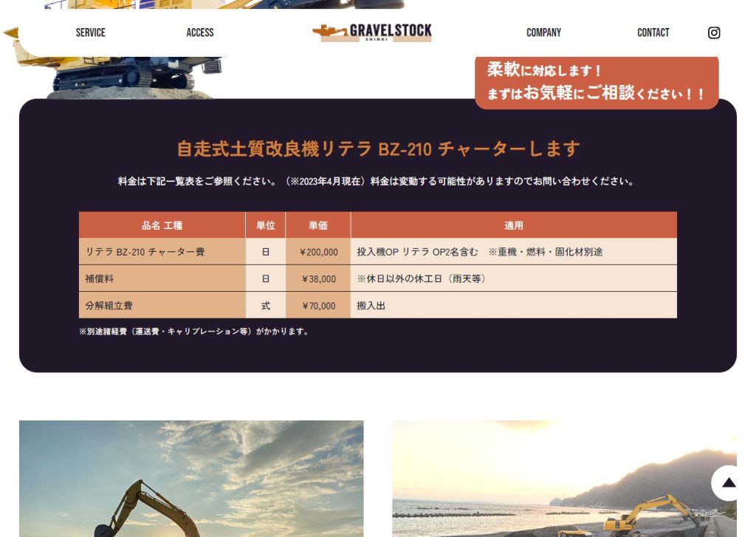756x537 pixels.
Task: Click the 搬入出 note cell
Action: 514,305
